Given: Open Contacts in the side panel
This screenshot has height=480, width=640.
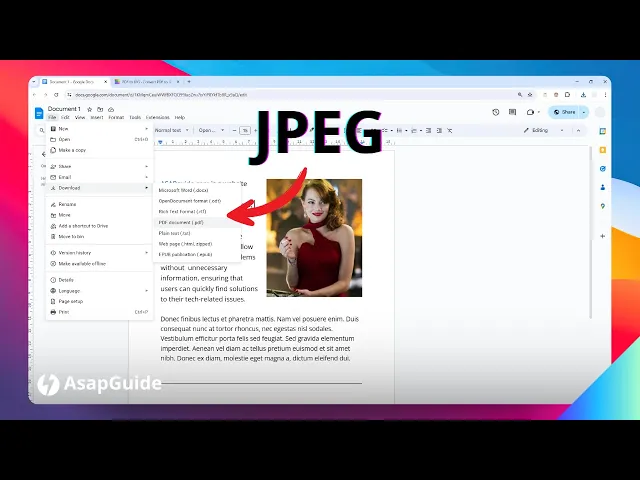Looking at the screenshot, I should click(x=602, y=187).
